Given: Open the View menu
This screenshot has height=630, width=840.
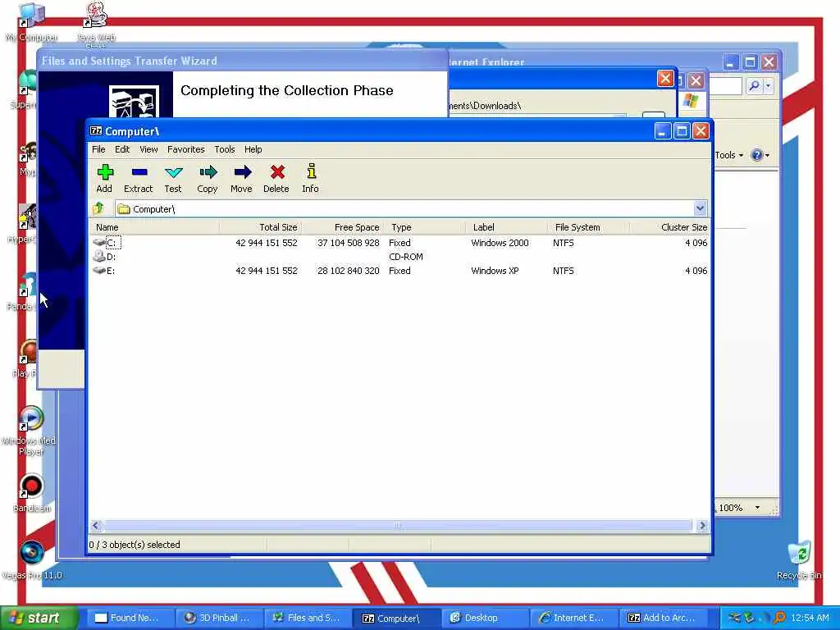Looking at the screenshot, I should pos(148,149).
